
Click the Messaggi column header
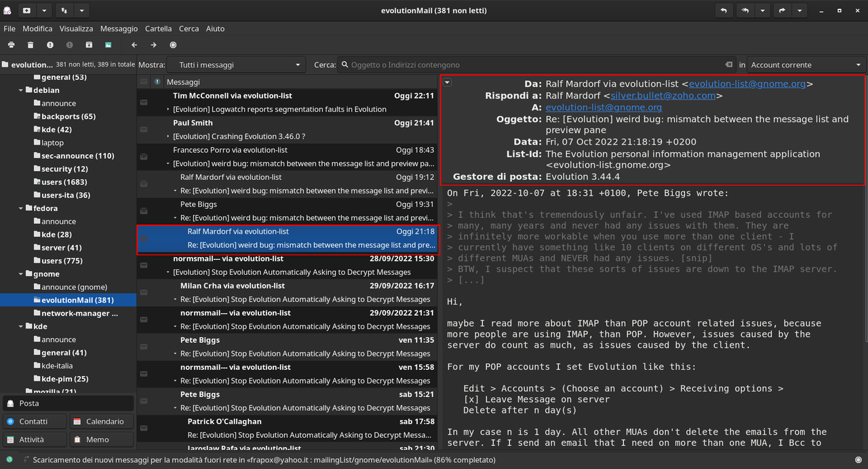(x=300, y=81)
